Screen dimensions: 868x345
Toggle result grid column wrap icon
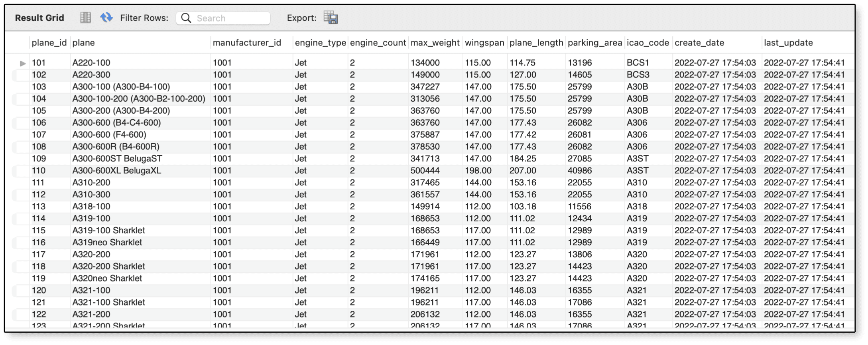85,18
